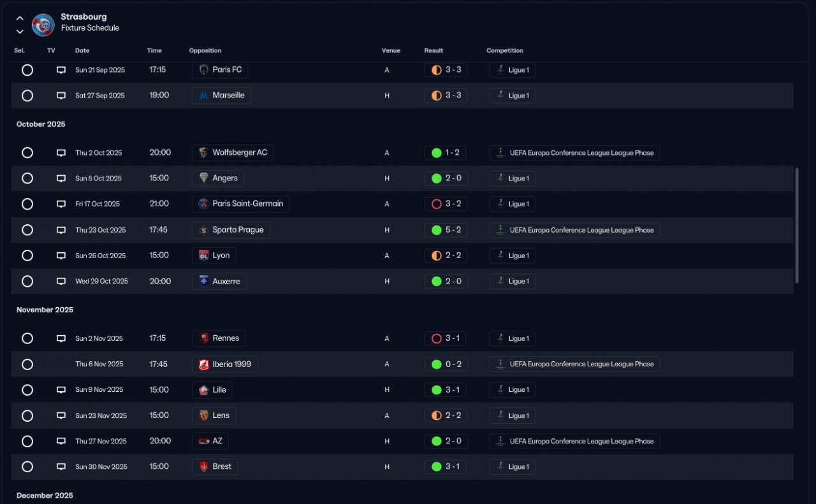The height and width of the screenshot is (504, 816).
Task: Sort by the Competition column header
Action: (x=504, y=51)
